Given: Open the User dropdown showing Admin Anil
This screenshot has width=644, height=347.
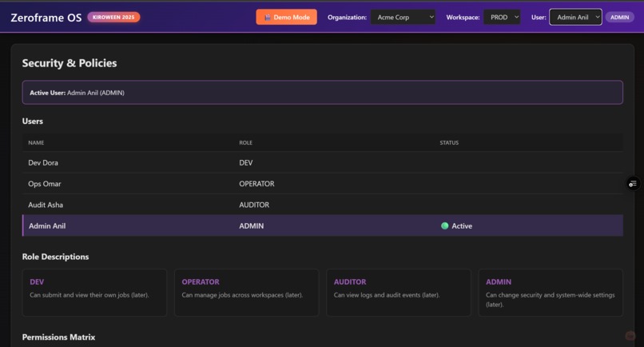Looking at the screenshot, I should click(x=575, y=18).
